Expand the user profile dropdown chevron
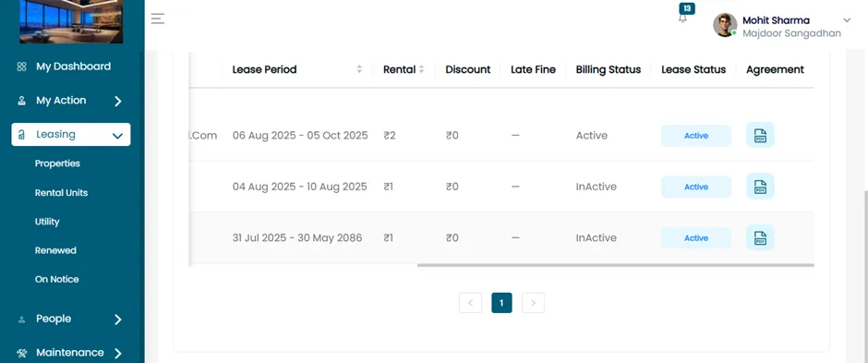 tap(847, 20)
